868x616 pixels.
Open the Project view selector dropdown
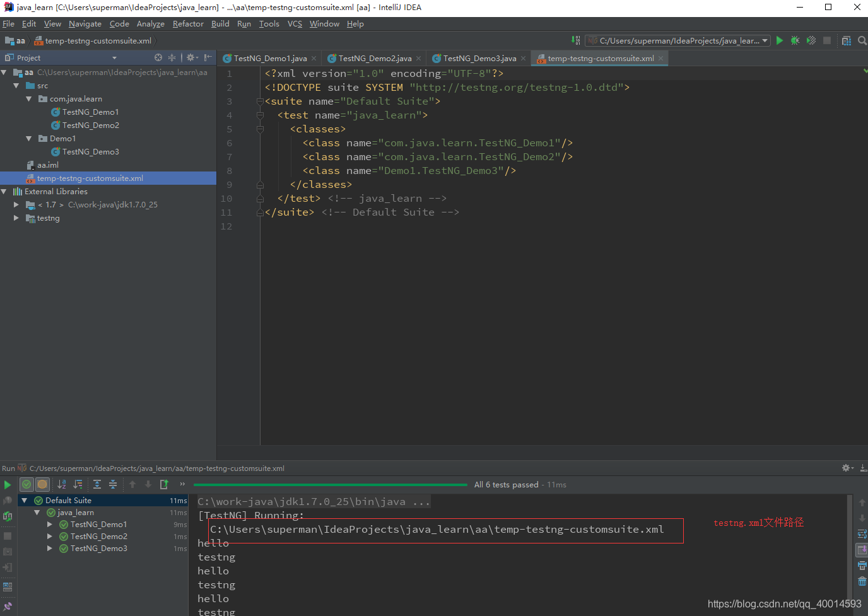[x=114, y=58]
